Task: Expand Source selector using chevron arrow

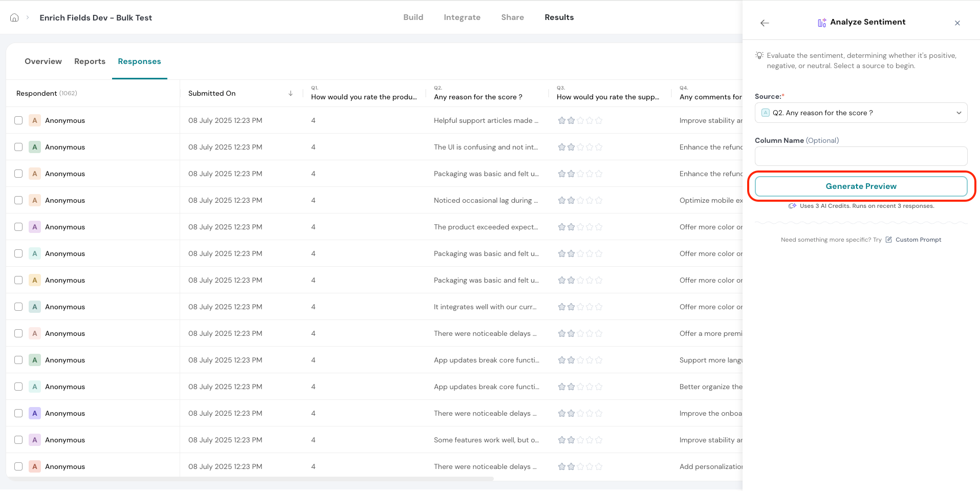Action: (x=959, y=113)
